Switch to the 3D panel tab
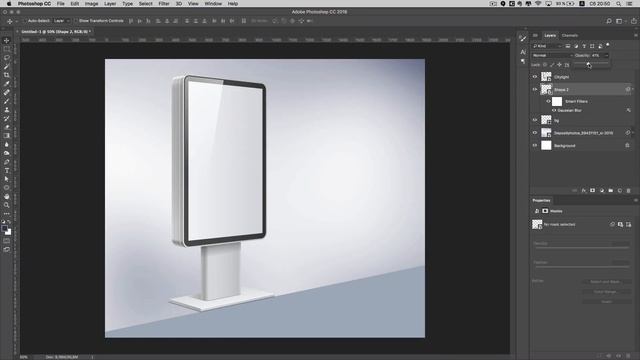Screen dimensions: 640x360 pyautogui.click(x=535, y=36)
